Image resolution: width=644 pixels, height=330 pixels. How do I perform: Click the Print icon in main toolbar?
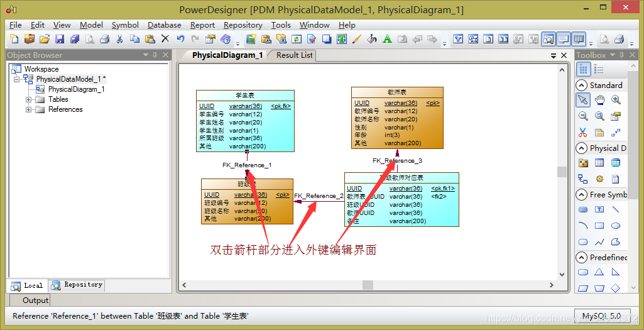[x=105, y=39]
